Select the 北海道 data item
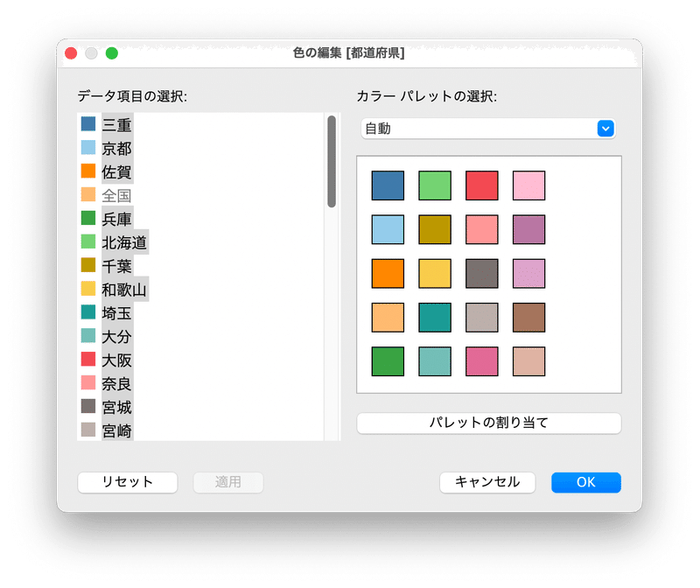700x588 pixels. tap(124, 242)
